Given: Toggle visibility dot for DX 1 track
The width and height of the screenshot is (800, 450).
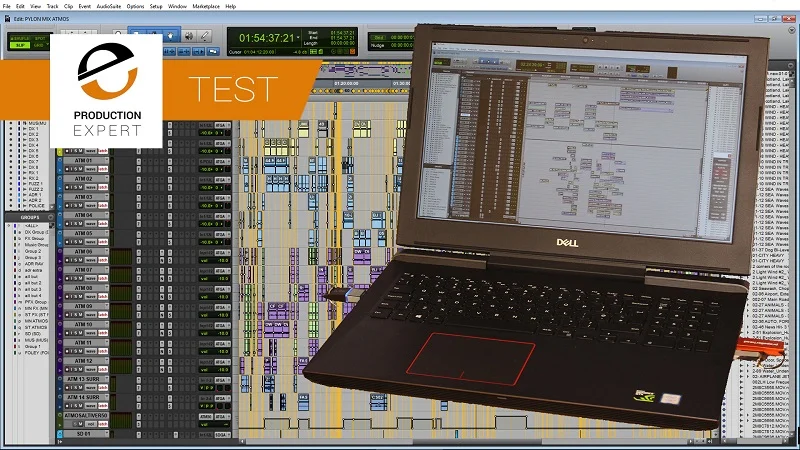Looking at the screenshot, I should coord(11,129).
